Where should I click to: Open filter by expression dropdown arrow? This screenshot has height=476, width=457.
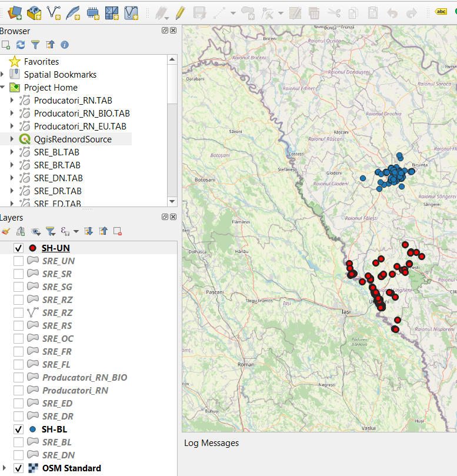76,232
